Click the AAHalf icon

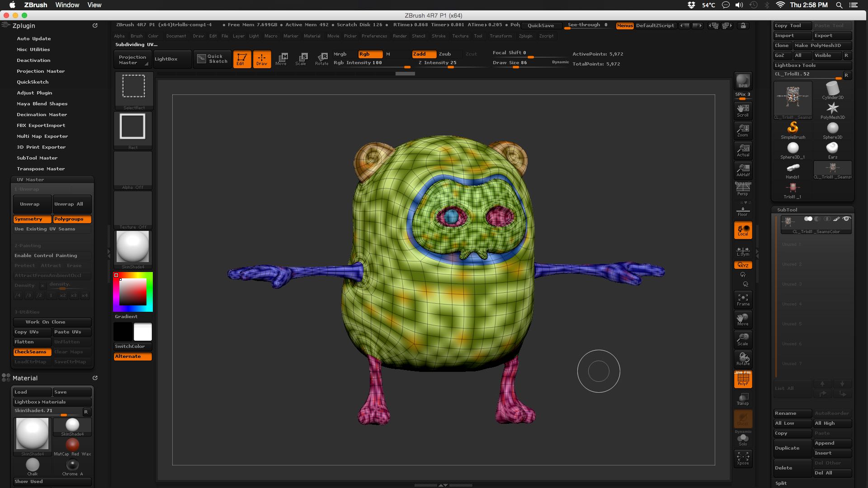[743, 170]
